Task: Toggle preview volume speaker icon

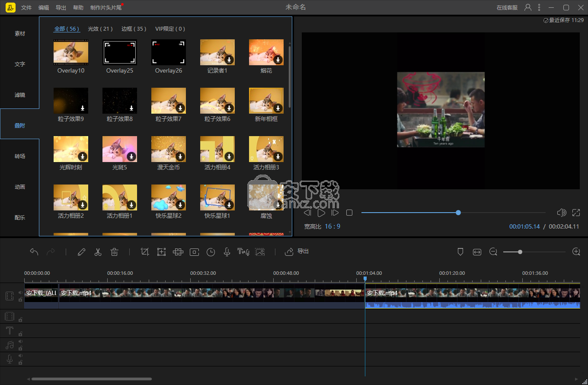Action: (562, 213)
